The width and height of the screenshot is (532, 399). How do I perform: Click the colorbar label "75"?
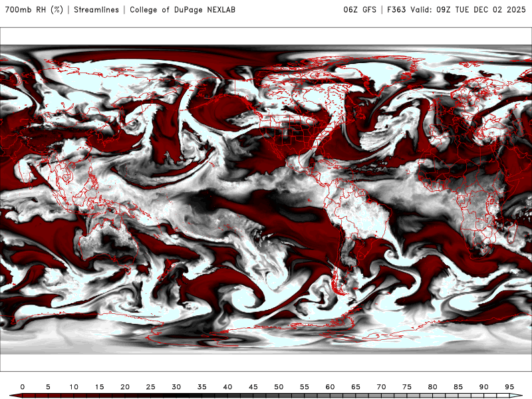point(407,387)
